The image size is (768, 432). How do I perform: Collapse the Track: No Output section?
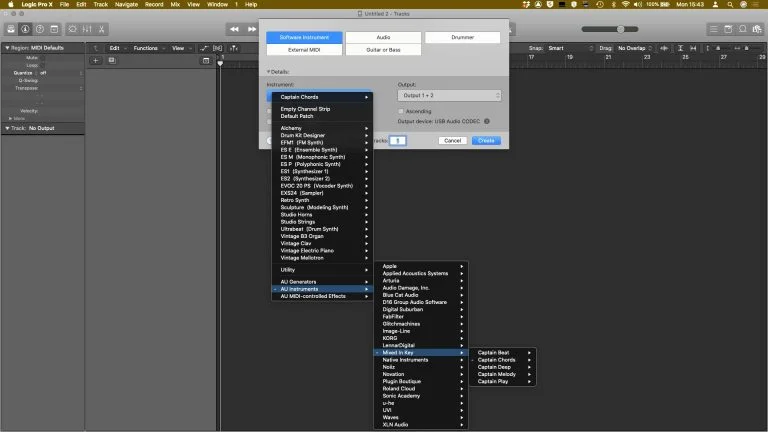pyautogui.click(x=7, y=128)
